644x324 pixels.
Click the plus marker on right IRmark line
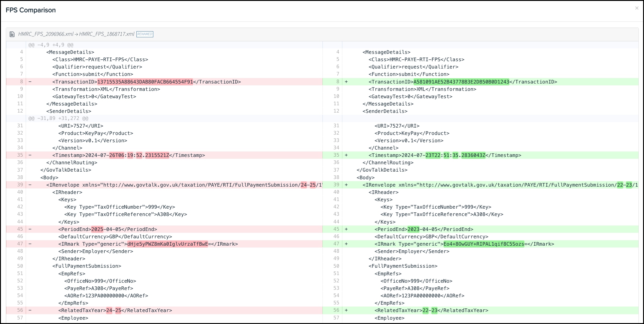click(x=346, y=244)
